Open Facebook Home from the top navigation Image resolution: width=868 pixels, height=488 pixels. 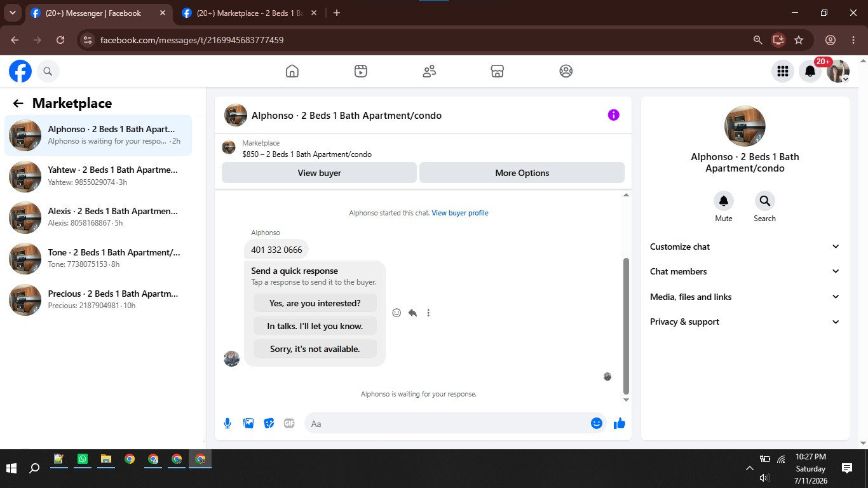pos(292,71)
